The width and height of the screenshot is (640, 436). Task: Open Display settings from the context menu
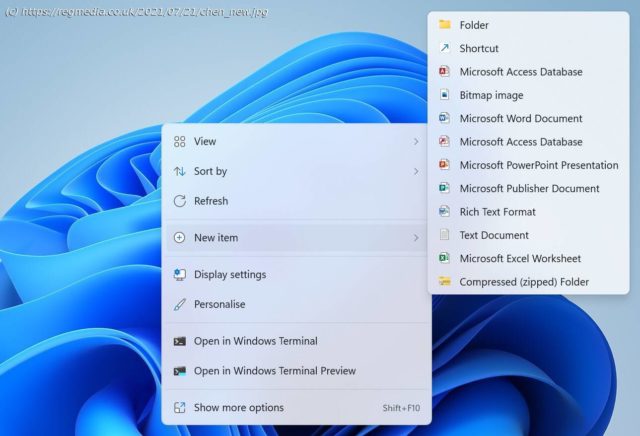pyautogui.click(x=297, y=274)
